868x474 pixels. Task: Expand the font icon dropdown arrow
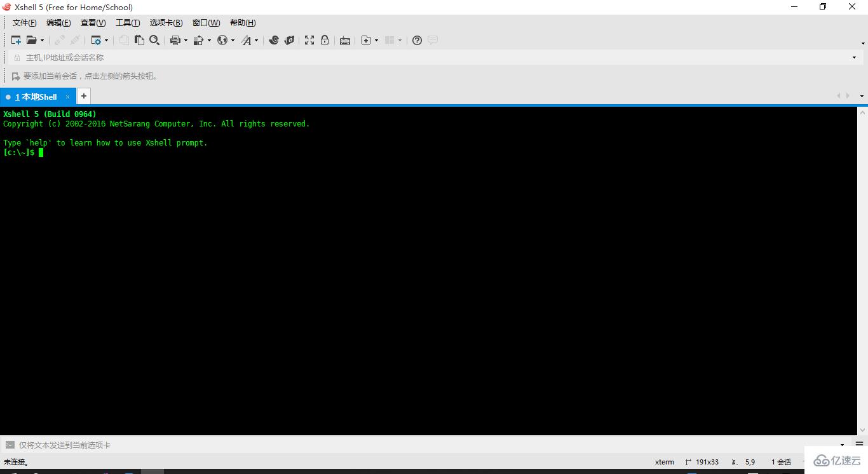tap(257, 40)
